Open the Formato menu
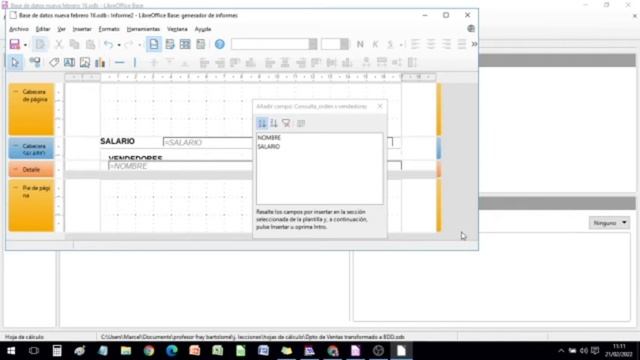Viewport: 640px width, 360px height. [x=109, y=29]
